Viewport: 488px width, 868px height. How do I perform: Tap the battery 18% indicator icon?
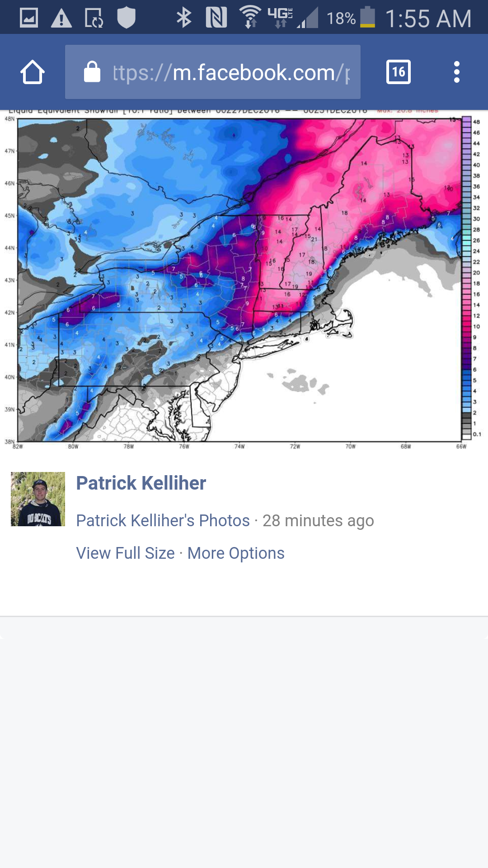[367, 17]
